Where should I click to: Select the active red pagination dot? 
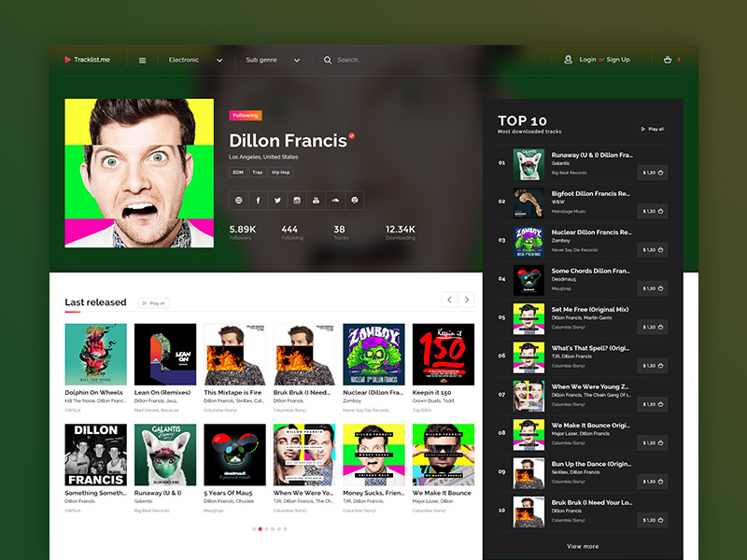click(x=261, y=529)
